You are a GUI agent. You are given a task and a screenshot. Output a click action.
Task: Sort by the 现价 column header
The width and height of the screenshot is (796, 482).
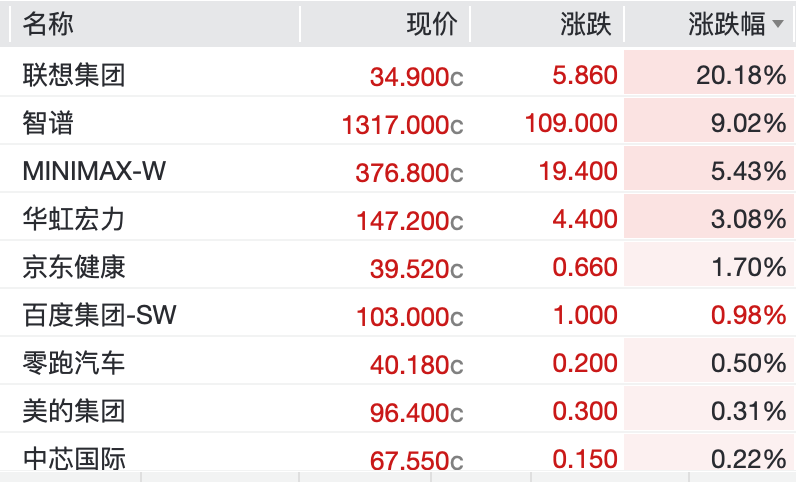point(432,24)
